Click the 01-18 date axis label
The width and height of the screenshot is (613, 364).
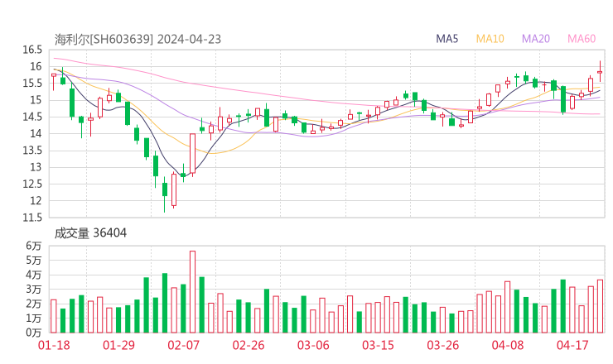(x=54, y=345)
